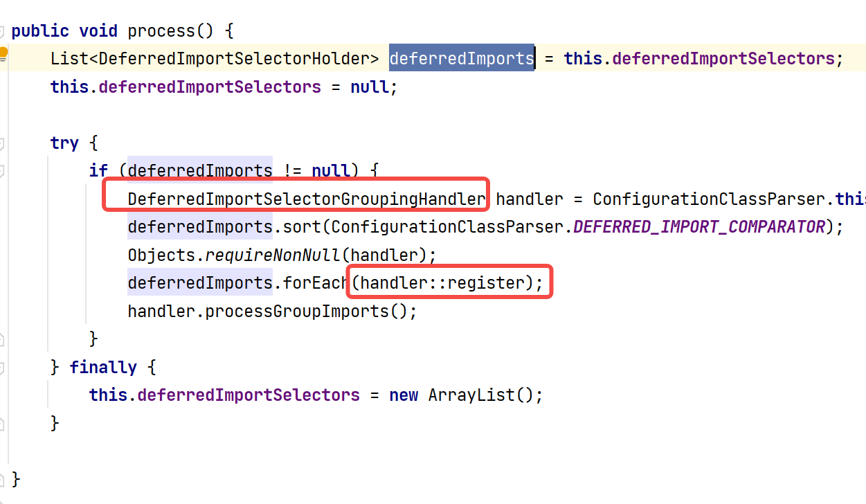Viewport: 866px width, 504px height.
Task: Click 'deferredImports' on the sort line
Action: click(200, 227)
